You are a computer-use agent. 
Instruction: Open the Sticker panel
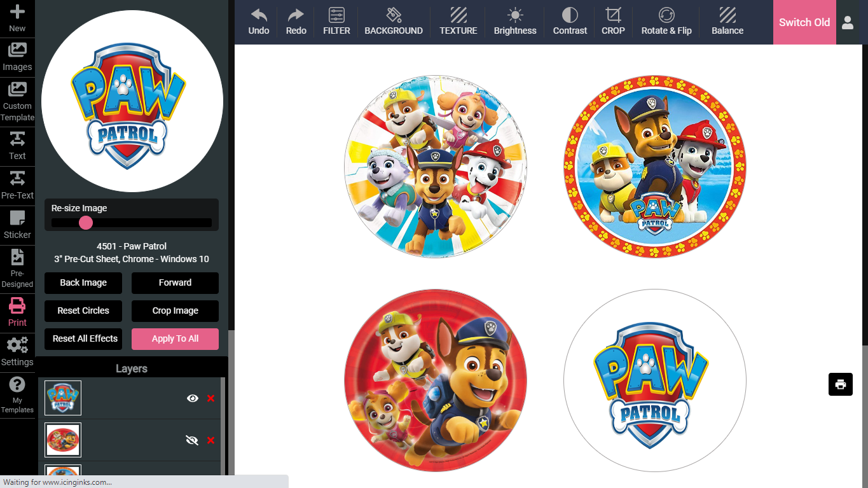[x=17, y=225]
